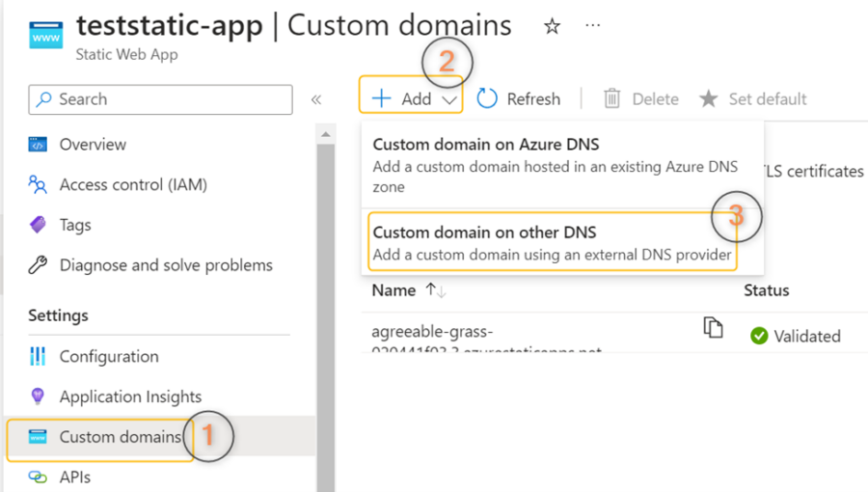
Task: Click the green Validated check icon
Action: click(x=759, y=336)
